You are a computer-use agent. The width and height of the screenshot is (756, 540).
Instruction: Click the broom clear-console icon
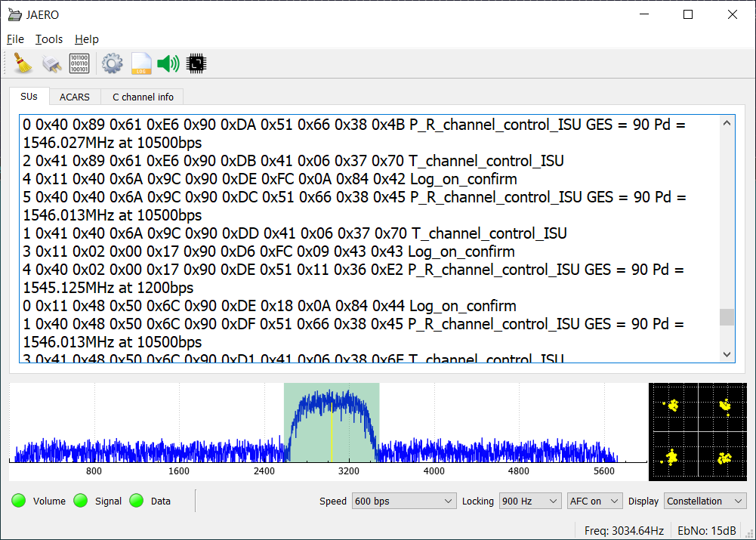coord(22,63)
